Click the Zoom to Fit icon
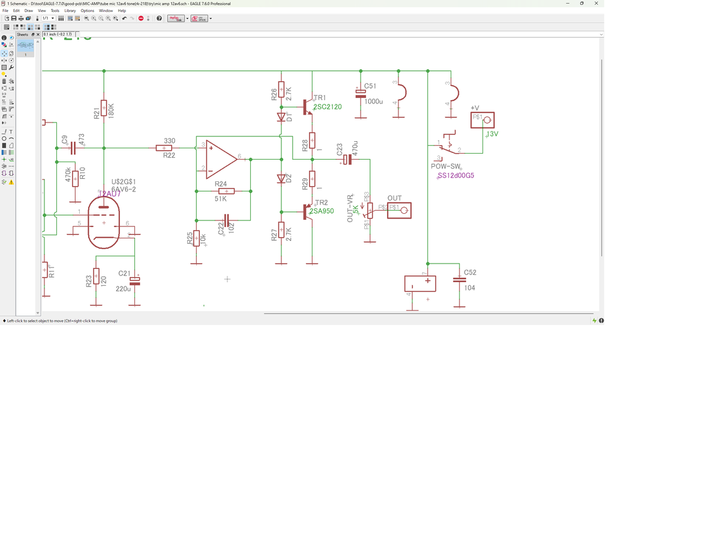 click(87, 18)
